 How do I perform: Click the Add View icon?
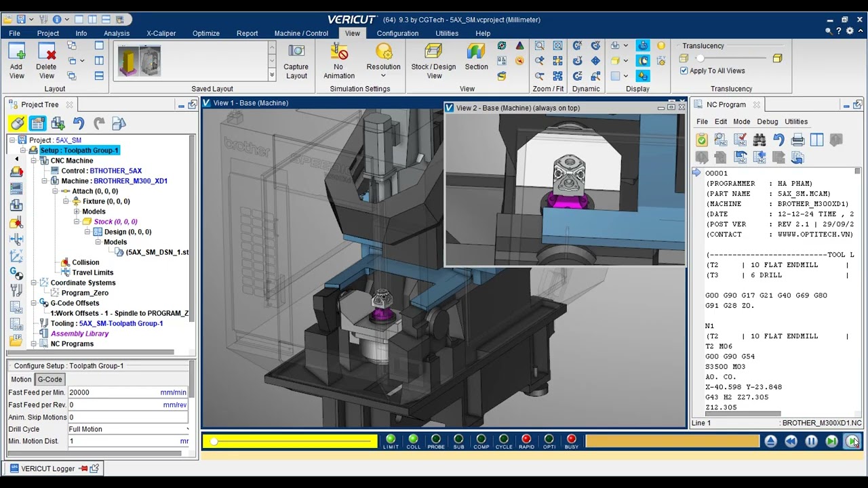16,61
